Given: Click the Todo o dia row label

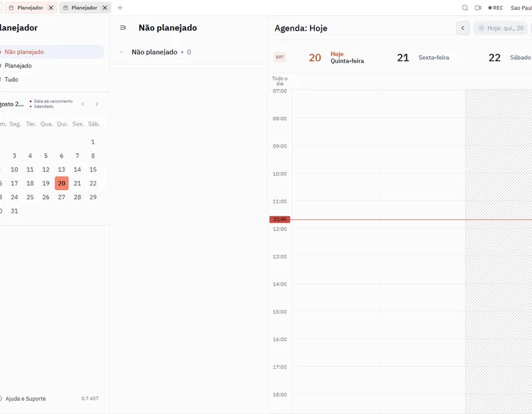Looking at the screenshot, I should click(x=279, y=81).
